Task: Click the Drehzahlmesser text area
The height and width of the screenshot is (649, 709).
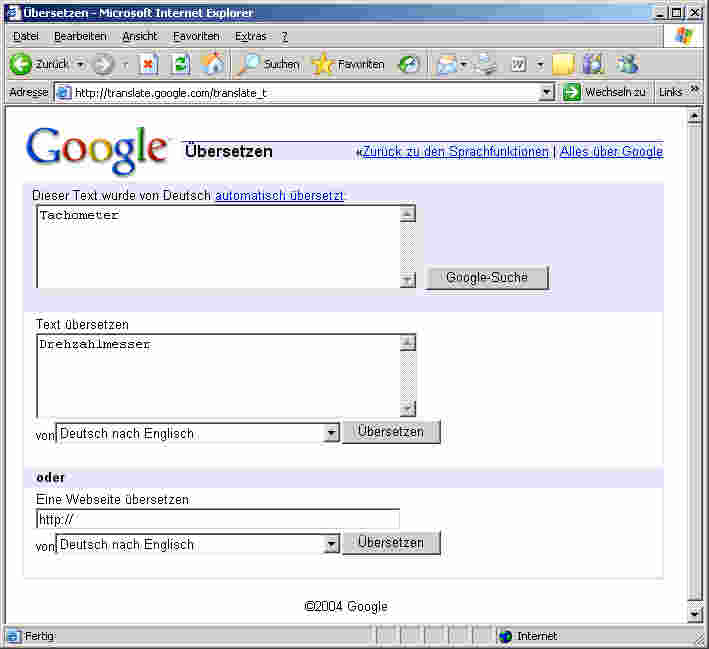Action: (x=219, y=375)
